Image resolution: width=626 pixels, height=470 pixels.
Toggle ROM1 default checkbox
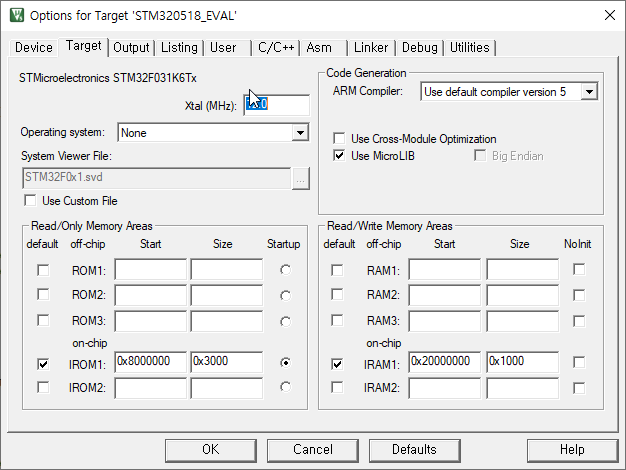(x=43, y=270)
